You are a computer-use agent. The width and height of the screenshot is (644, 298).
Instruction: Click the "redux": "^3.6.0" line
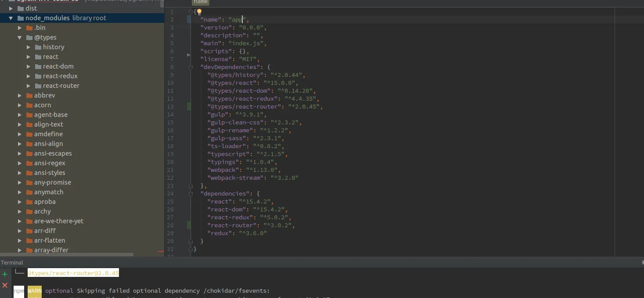(237, 233)
